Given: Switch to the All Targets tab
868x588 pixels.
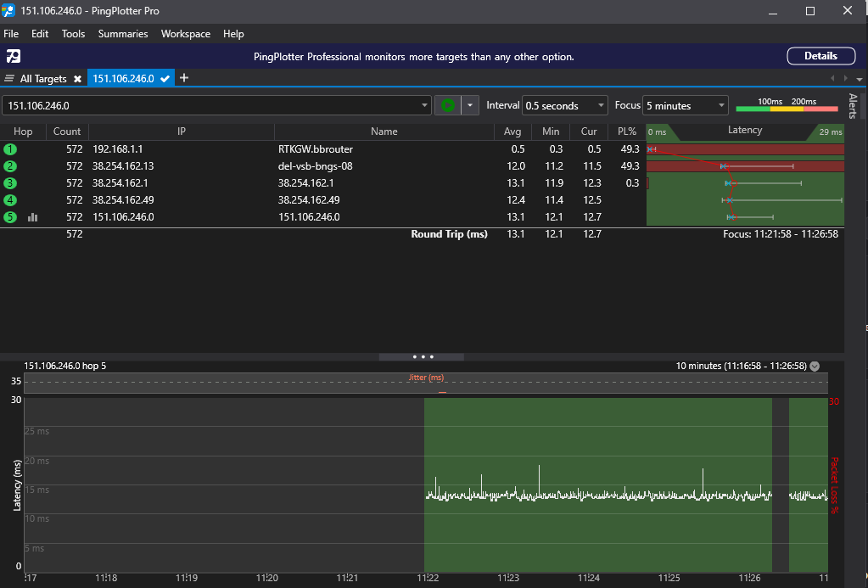Looking at the screenshot, I should coord(42,79).
